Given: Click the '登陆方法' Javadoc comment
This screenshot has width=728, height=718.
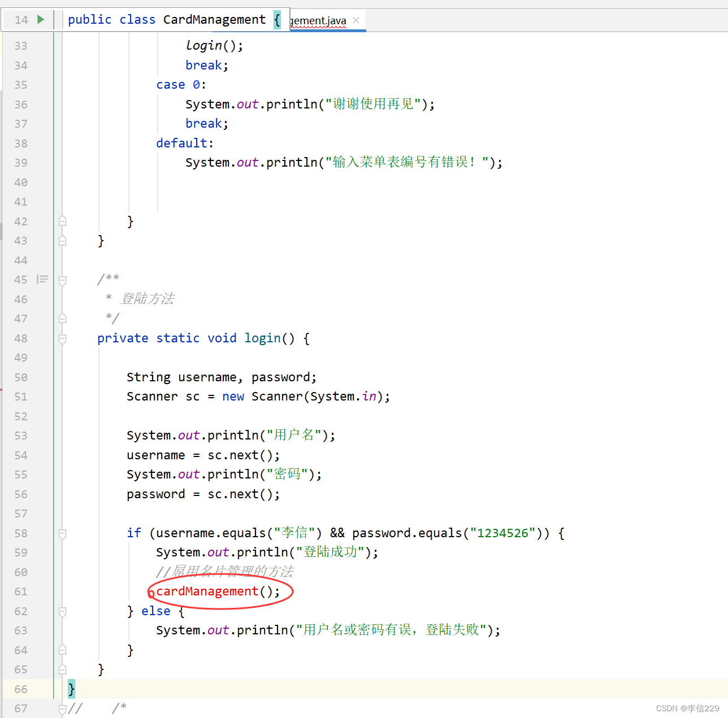Looking at the screenshot, I should 147,299.
